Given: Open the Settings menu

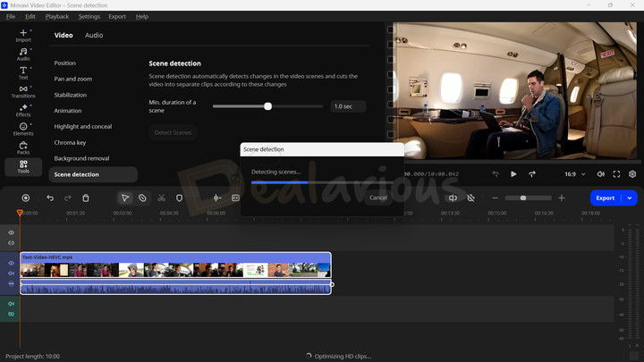Looking at the screenshot, I should (x=89, y=16).
